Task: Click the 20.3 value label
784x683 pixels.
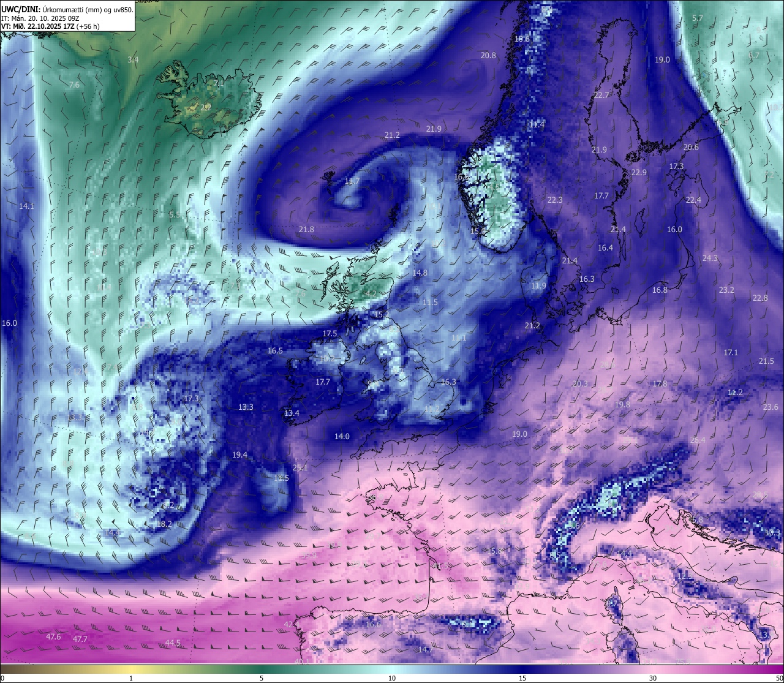Action: [x=579, y=384]
